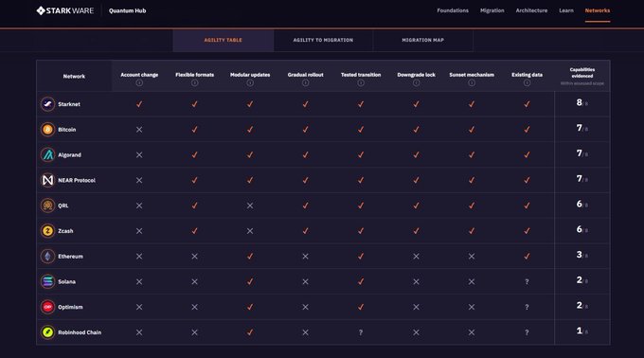The width and height of the screenshot is (644, 358).
Task: Open the Learn nav item
Action: 566,10
